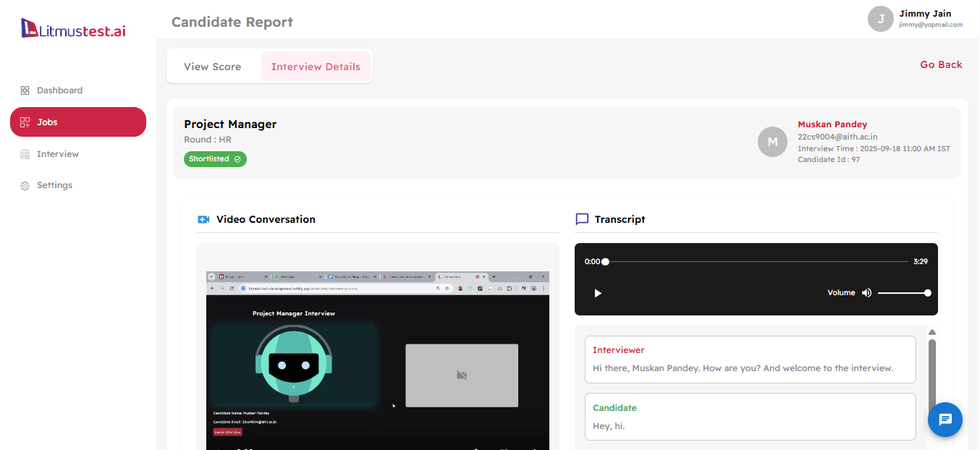Select the Interview Details tab

pos(316,66)
